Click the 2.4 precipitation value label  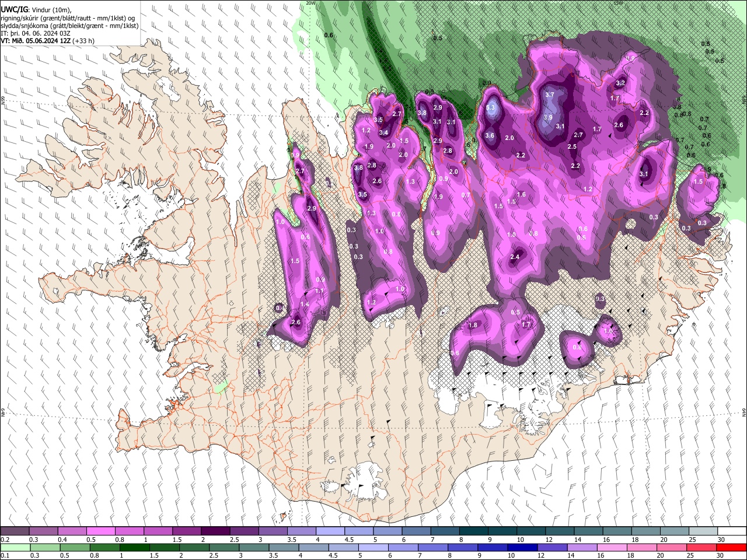click(515, 257)
